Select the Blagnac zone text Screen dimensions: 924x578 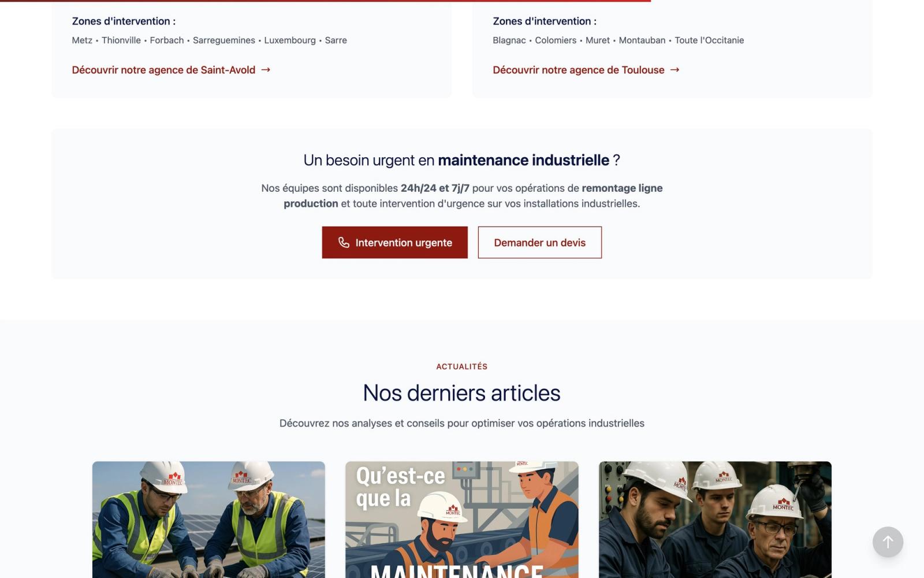(509, 40)
